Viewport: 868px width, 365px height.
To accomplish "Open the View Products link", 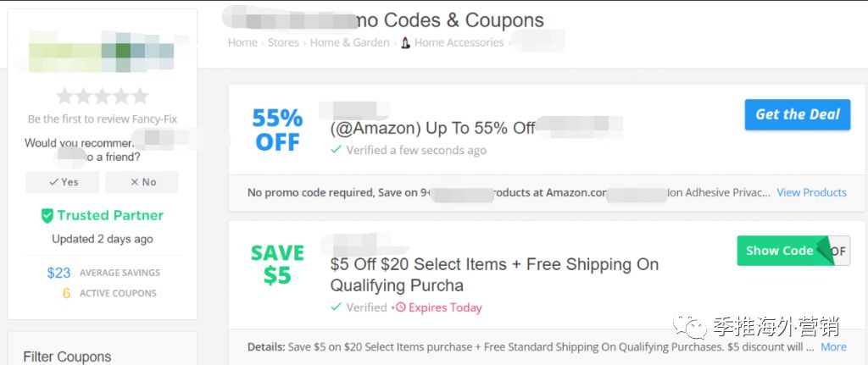I will 811,192.
